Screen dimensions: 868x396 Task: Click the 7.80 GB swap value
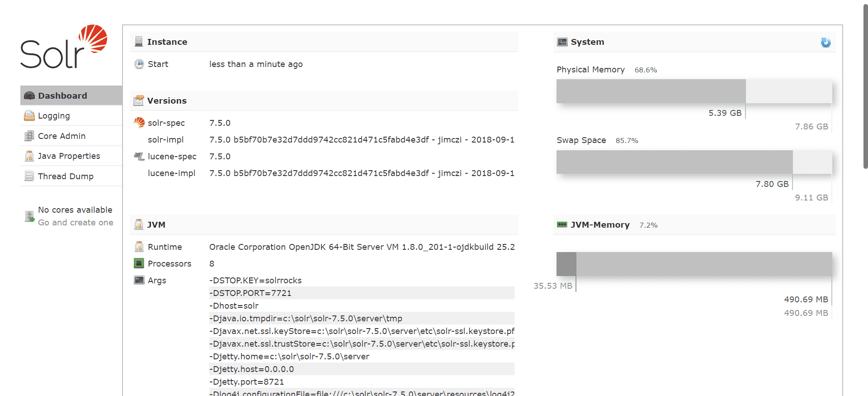(x=772, y=184)
